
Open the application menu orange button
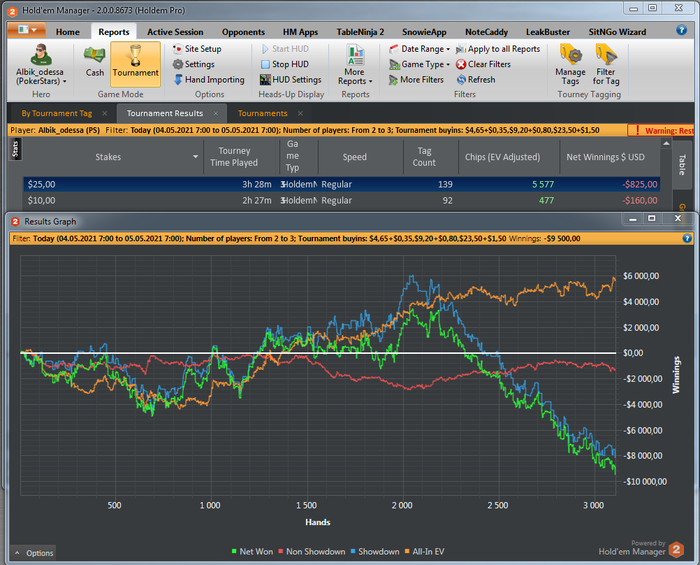pos(27,30)
